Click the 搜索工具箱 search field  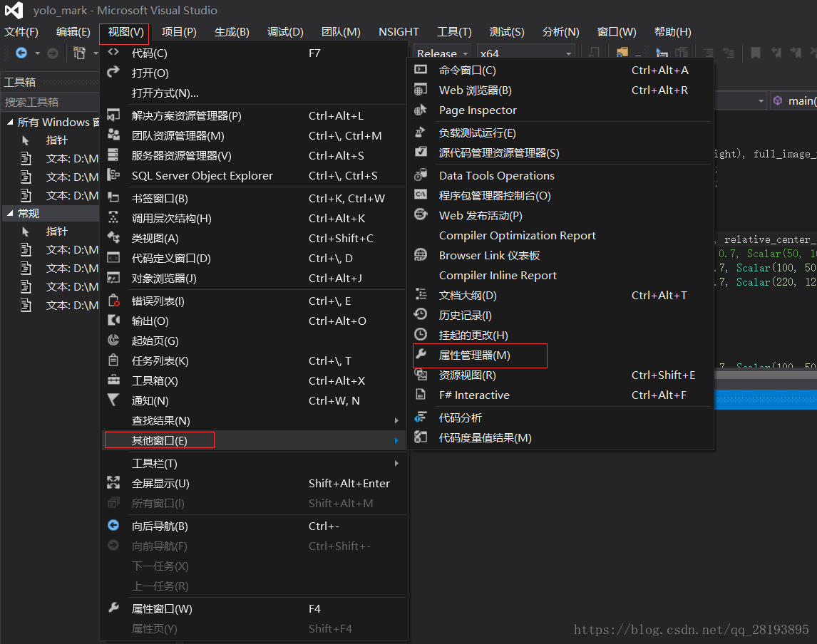click(x=51, y=102)
